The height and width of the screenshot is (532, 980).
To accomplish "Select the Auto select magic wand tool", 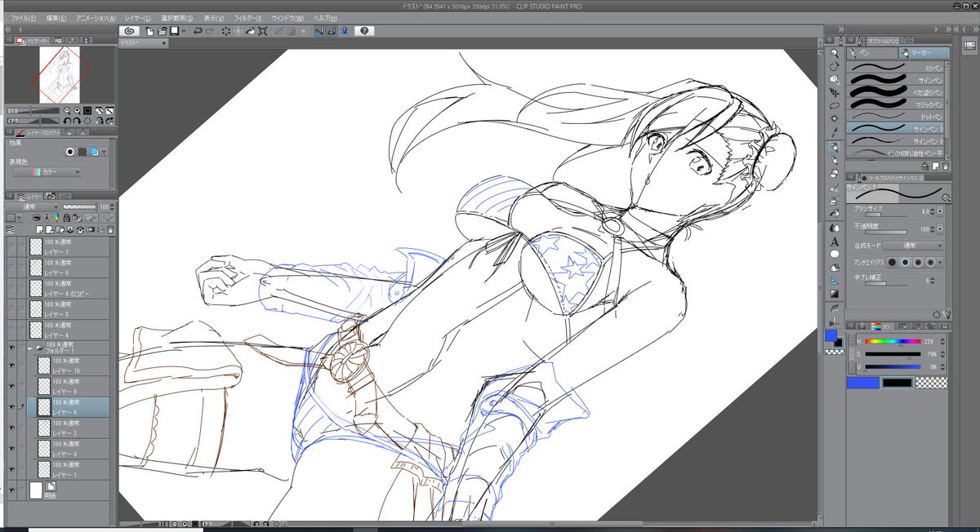I will coord(834,119).
